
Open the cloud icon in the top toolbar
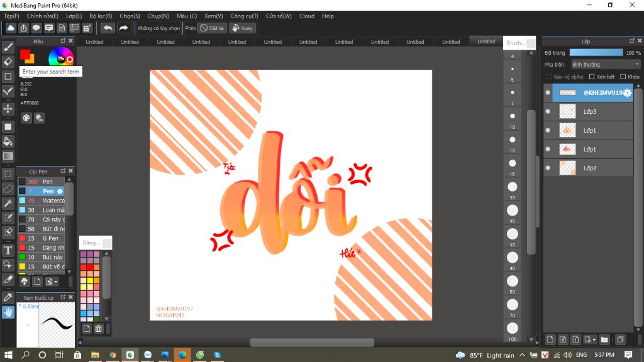[11, 28]
